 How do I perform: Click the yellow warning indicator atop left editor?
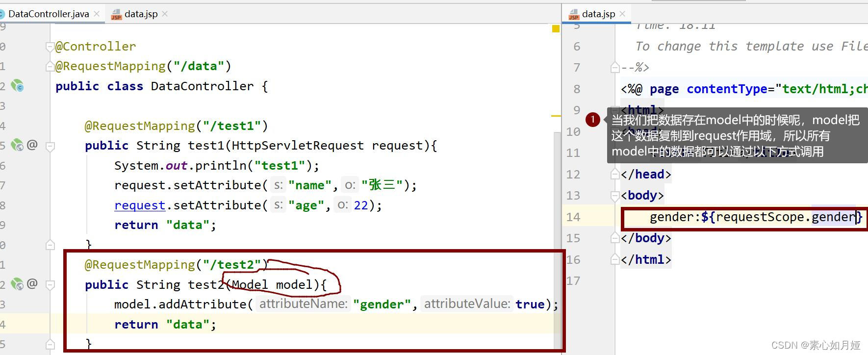[556, 29]
